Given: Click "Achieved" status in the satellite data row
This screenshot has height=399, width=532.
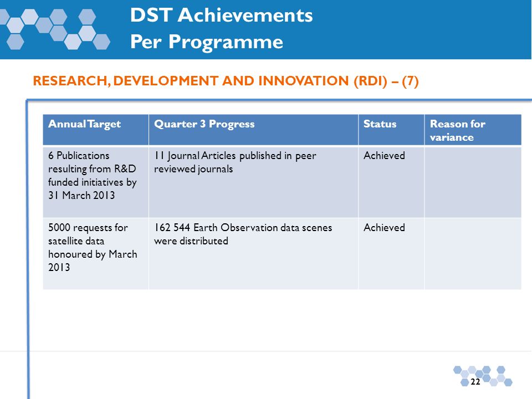Looking at the screenshot, I should pos(384,228).
